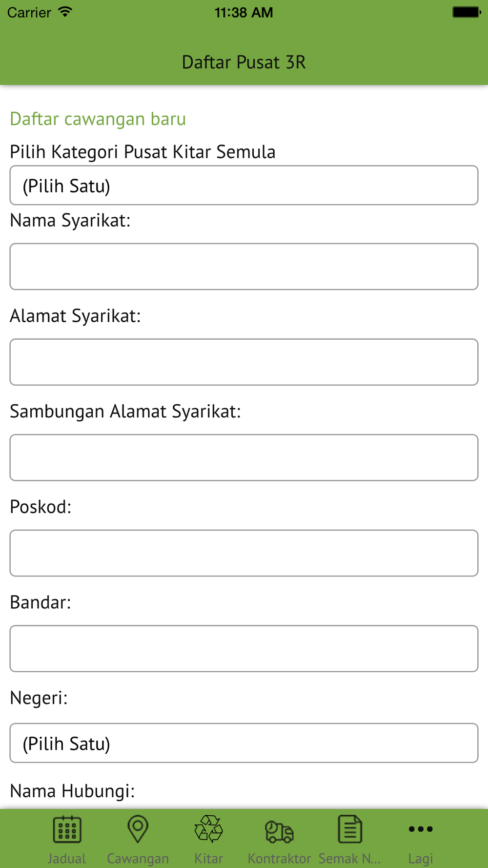Open the Negeri dropdown selector

pyautogui.click(x=244, y=743)
